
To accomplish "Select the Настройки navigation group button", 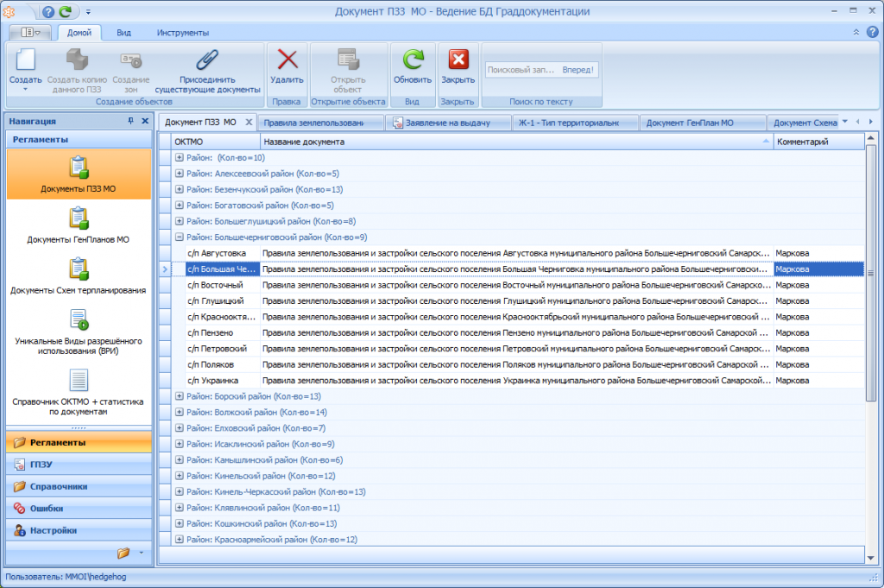I will click(79, 530).
